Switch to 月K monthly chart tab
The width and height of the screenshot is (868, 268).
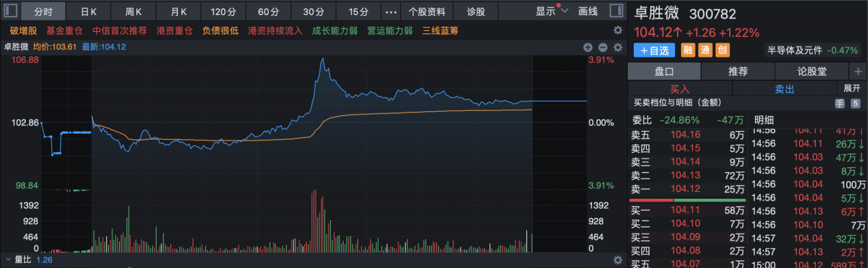[179, 12]
